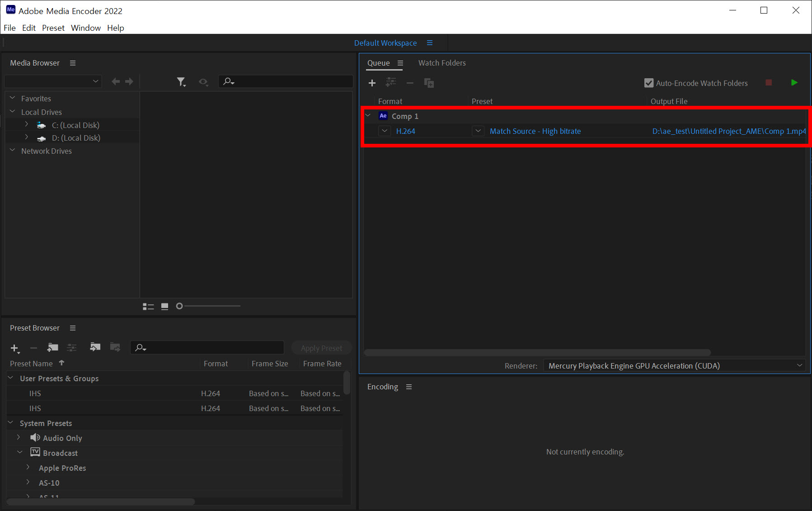Collapse the Comp 1 queue item
The height and width of the screenshot is (511, 812).
tap(368, 115)
